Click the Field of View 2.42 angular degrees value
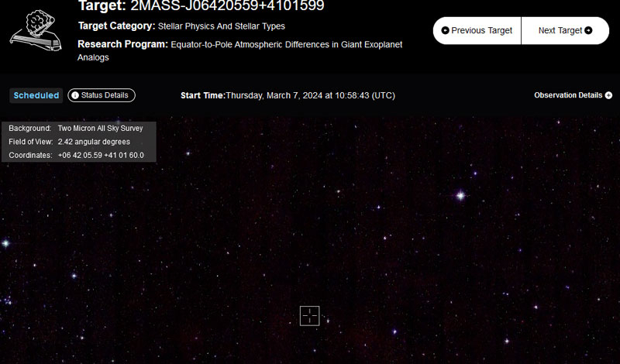 tap(94, 142)
